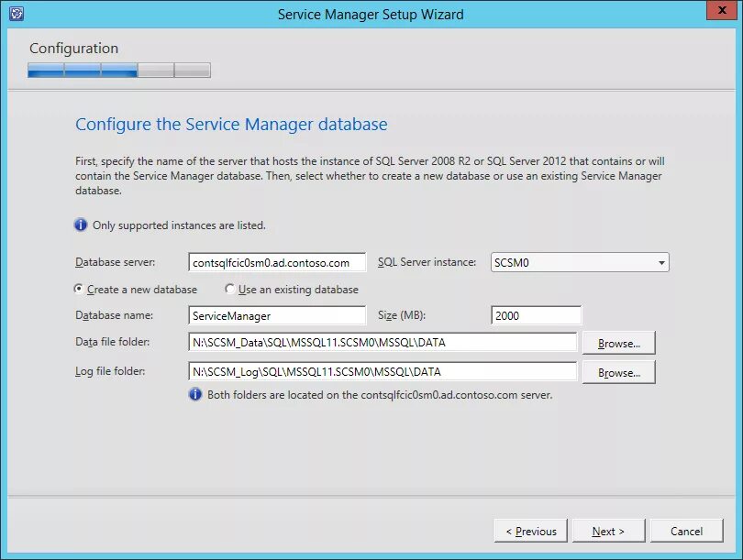Click the Database server text field
743x560 pixels.
276,263
